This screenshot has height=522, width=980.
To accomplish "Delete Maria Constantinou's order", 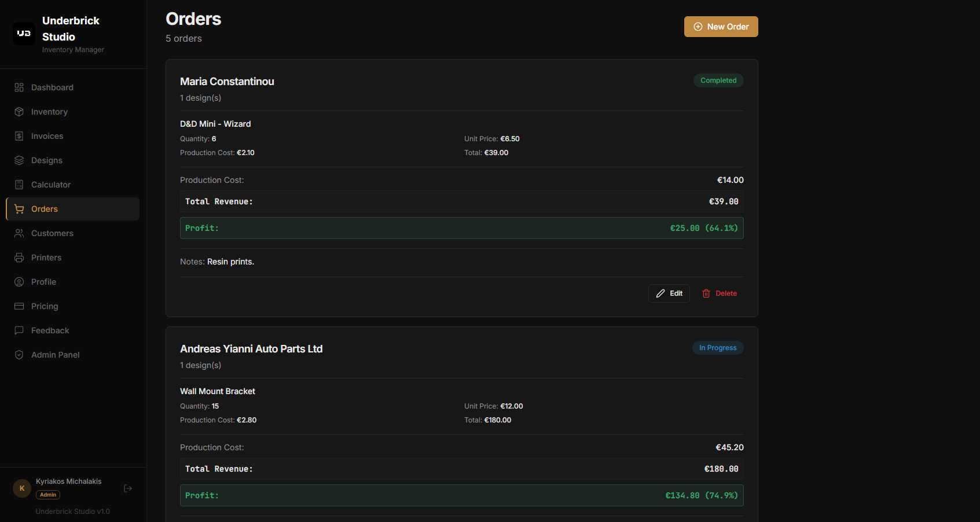I will coord(720,293).
